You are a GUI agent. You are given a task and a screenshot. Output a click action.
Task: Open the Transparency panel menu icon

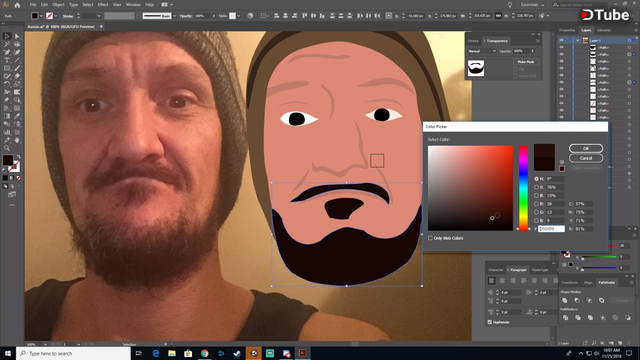(538, 41)
